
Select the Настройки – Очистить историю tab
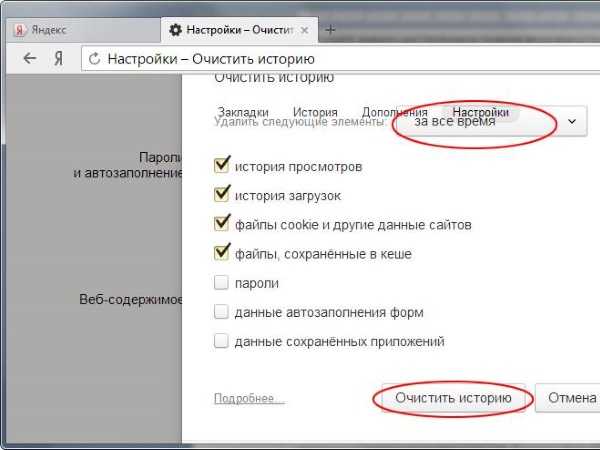240,30
